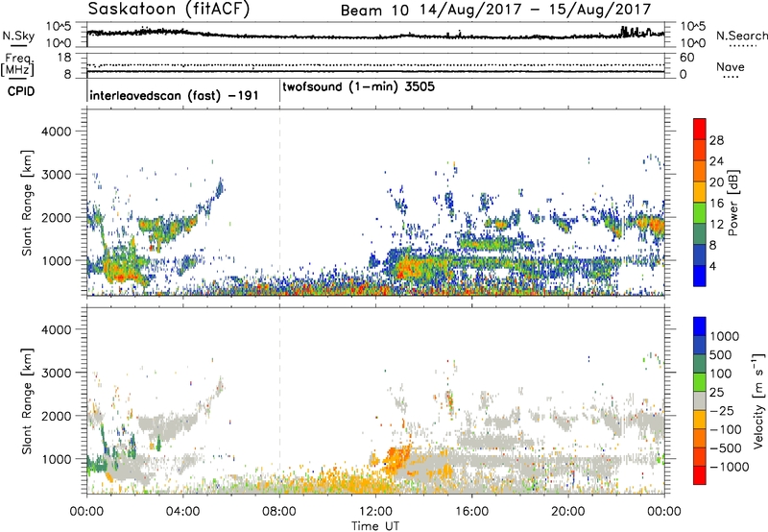Click the "-100" velocity scale label
Image resolution: width=768 pixels, height=532 pixels.
725,429
